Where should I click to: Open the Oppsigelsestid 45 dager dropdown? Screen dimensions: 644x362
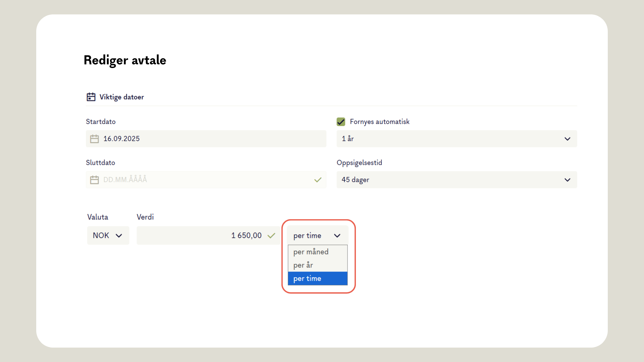456,180
